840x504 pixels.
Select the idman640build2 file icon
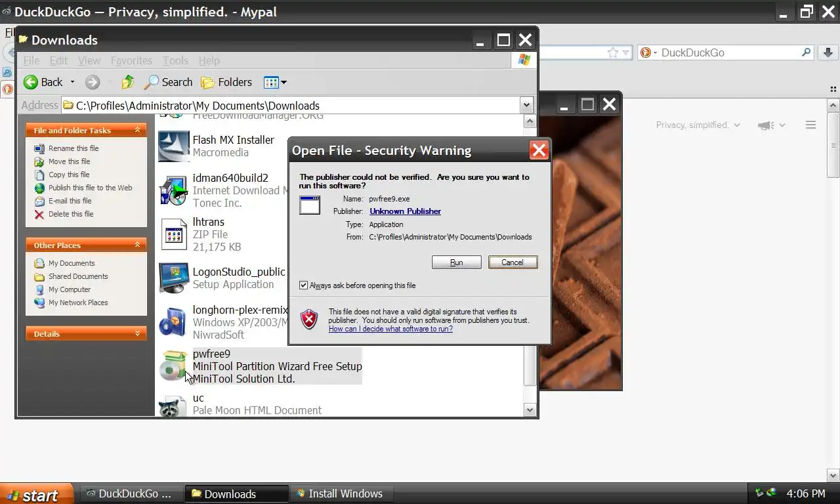[x=174, y=190]
